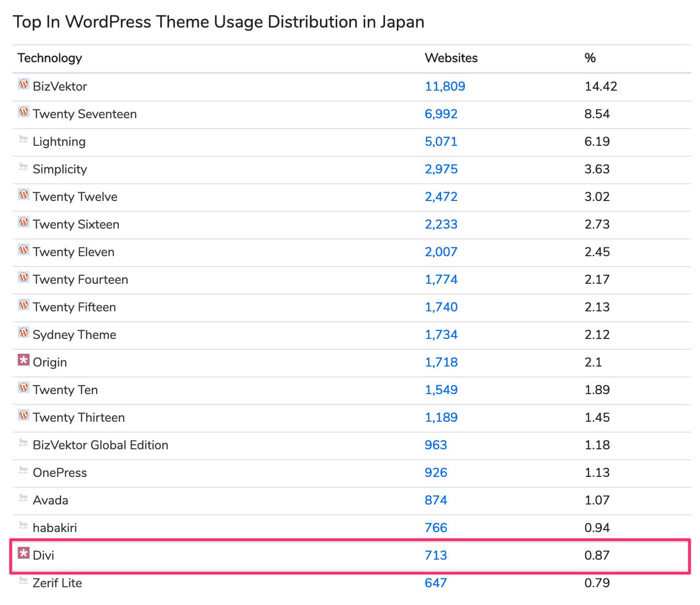
Task: Click the WordPress icon beside Twenty Seventeen
Action: (x=24, y=112)
